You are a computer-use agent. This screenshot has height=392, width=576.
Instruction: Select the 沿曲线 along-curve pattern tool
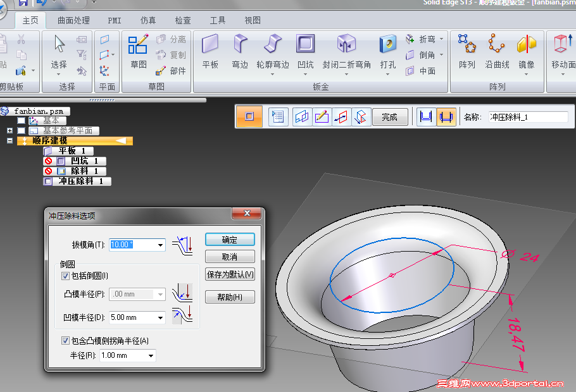tap(497, 51)
